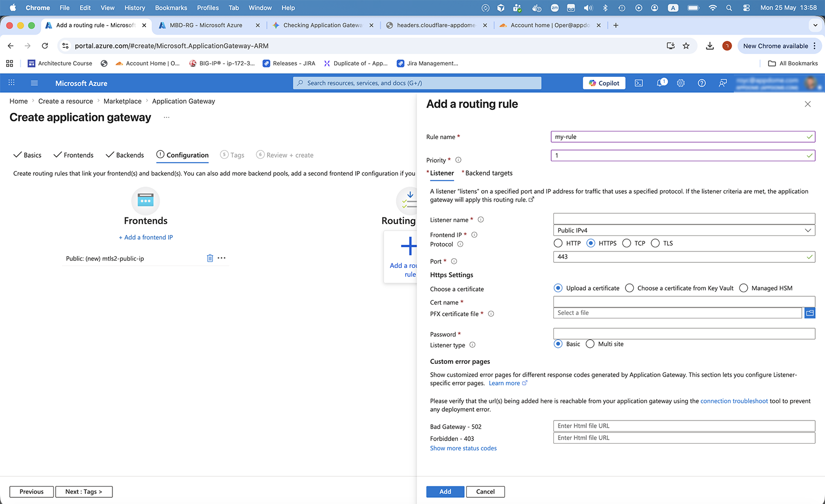Image resolution: width=825 pixels, height=504 pixels.
Task: Click the Previous button
Action: click(x=31, y=492)
